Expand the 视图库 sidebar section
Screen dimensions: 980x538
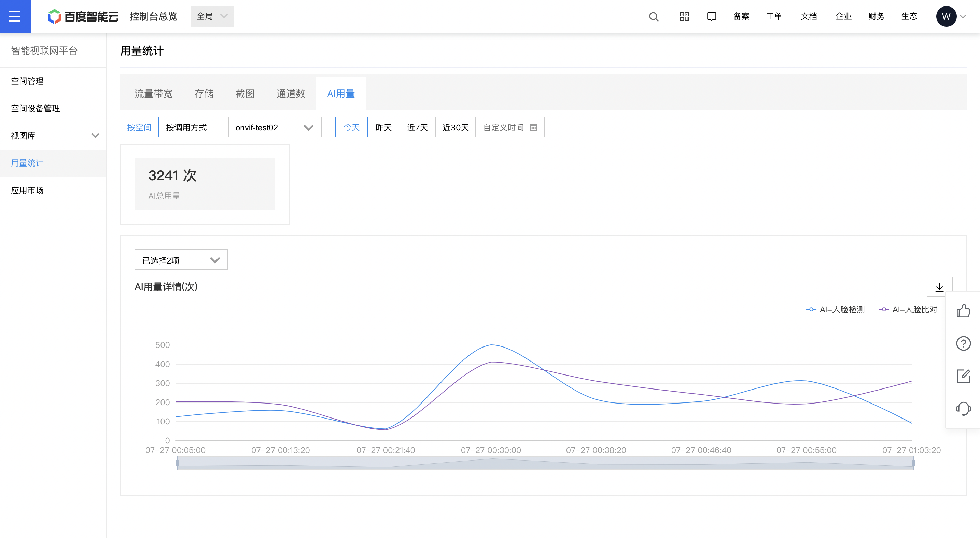53,136
